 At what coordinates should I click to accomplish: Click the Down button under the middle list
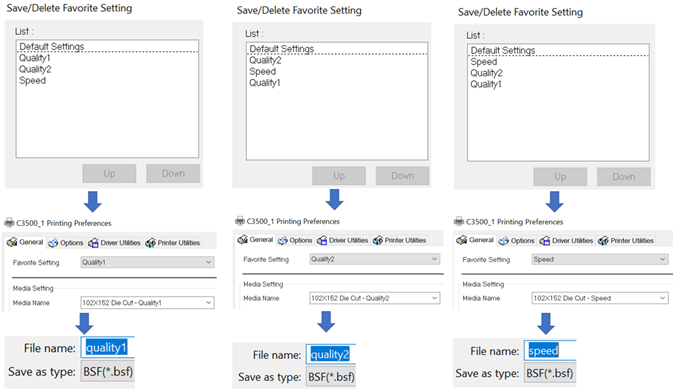click(403, 176)
